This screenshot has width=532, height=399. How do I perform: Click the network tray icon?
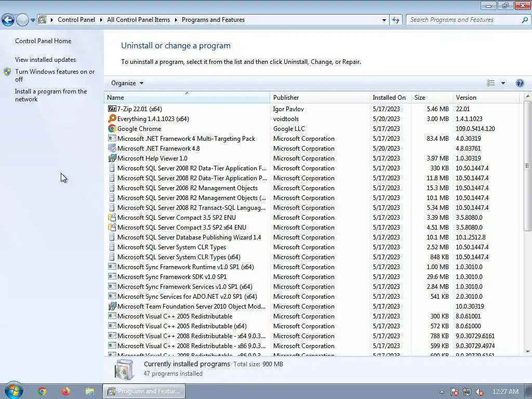pos(467,392)
